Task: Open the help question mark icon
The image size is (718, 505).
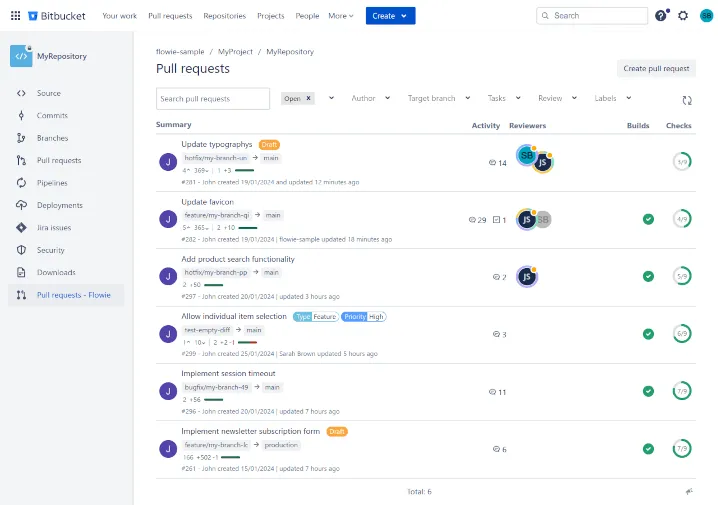Action: (x=660, y=16)
